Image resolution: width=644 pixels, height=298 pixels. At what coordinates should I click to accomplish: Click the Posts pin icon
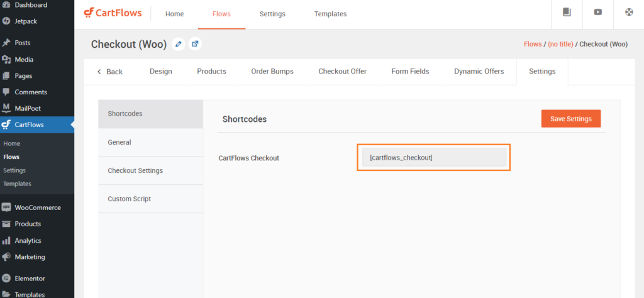(x=6, y=43)
